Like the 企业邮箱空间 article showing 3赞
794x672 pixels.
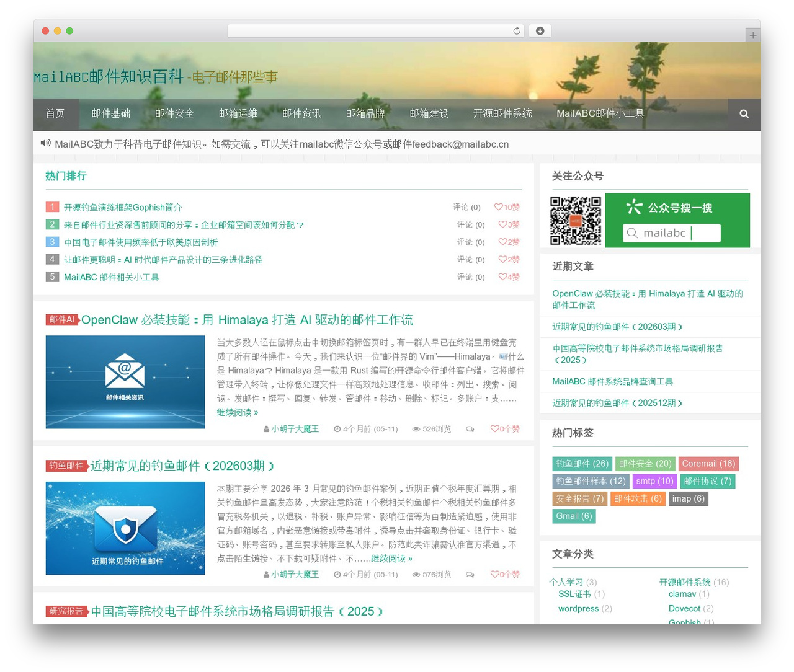pyautogui.click(x=509, y=224)
